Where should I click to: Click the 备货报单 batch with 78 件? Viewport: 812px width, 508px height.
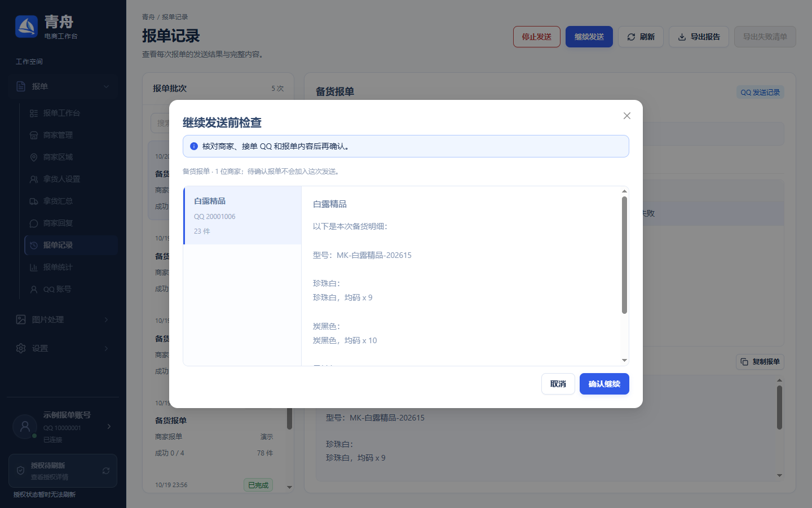click(x=214, y=436)
